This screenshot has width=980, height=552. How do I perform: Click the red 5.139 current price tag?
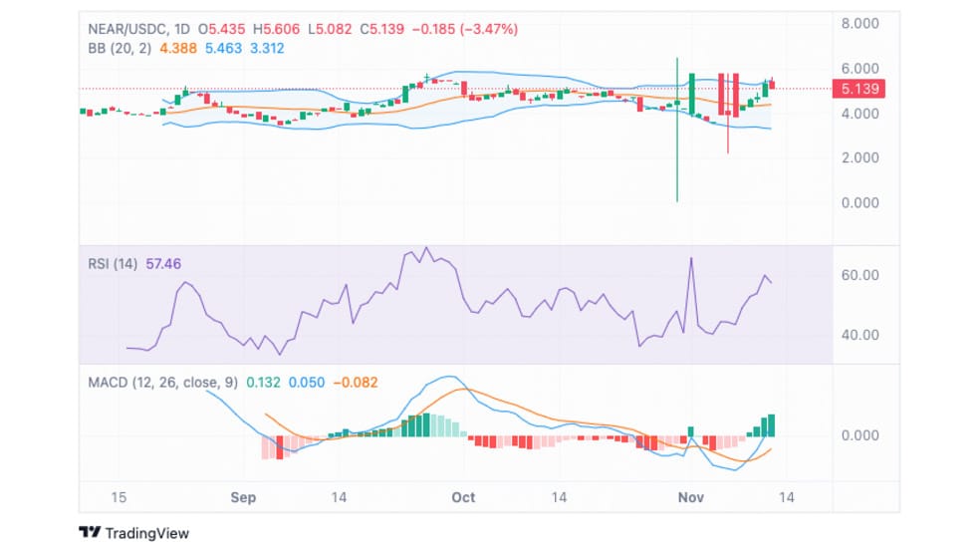[858, 89]
